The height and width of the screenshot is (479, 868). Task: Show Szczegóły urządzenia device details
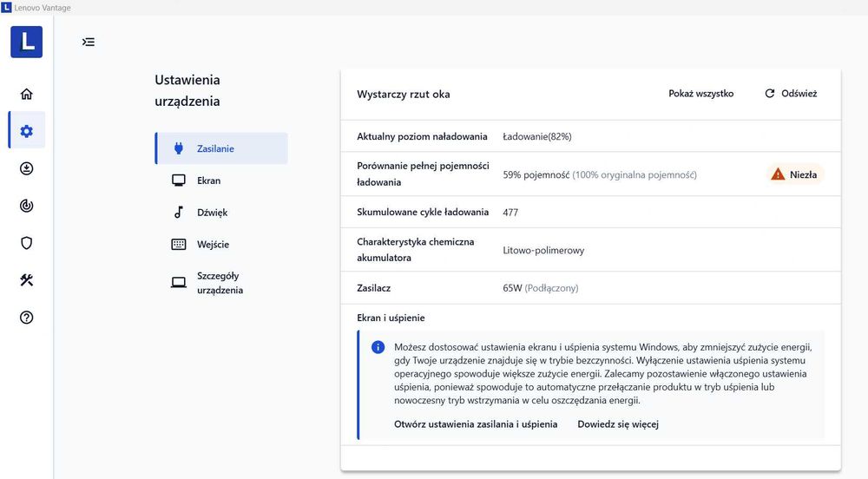click(220, 283)
